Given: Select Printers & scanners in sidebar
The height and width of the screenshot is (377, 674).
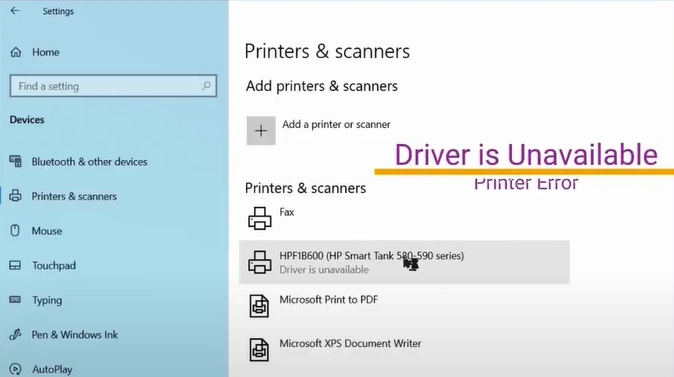Looking at the screenshot, I should (x=74, y=196).
